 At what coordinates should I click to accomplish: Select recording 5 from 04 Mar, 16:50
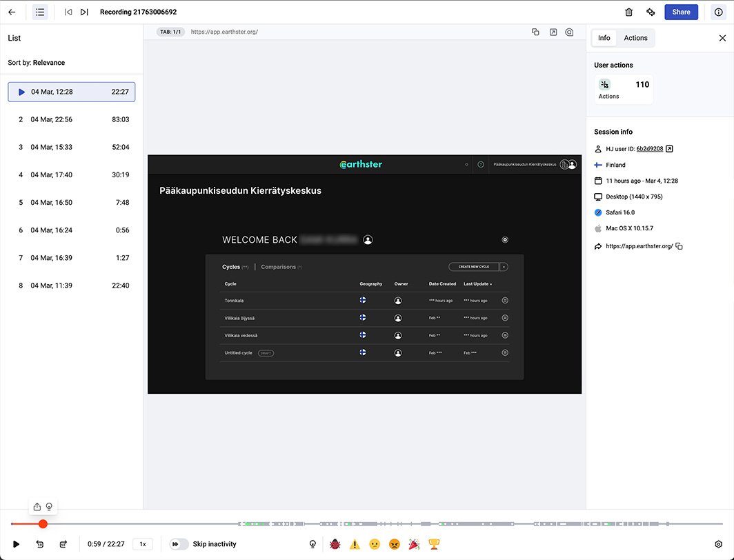click(x=72, y=202)
